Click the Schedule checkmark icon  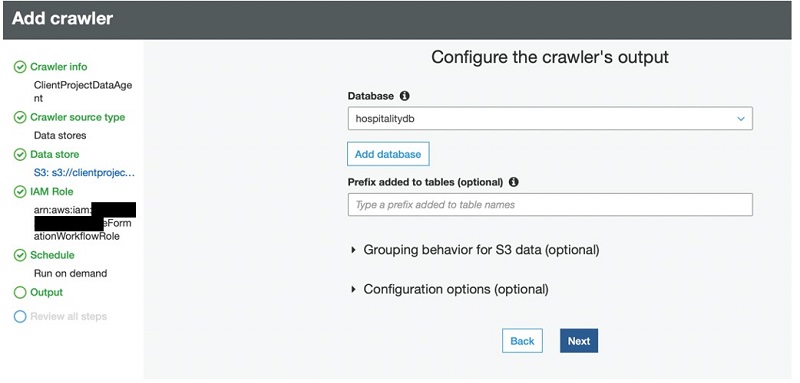tap(20, 256)
